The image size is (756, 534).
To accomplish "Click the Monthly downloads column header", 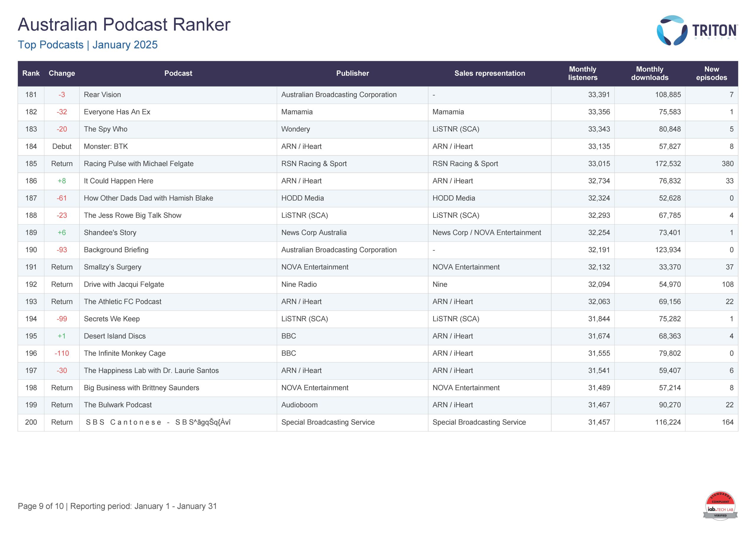I will (x=649, y=73).
